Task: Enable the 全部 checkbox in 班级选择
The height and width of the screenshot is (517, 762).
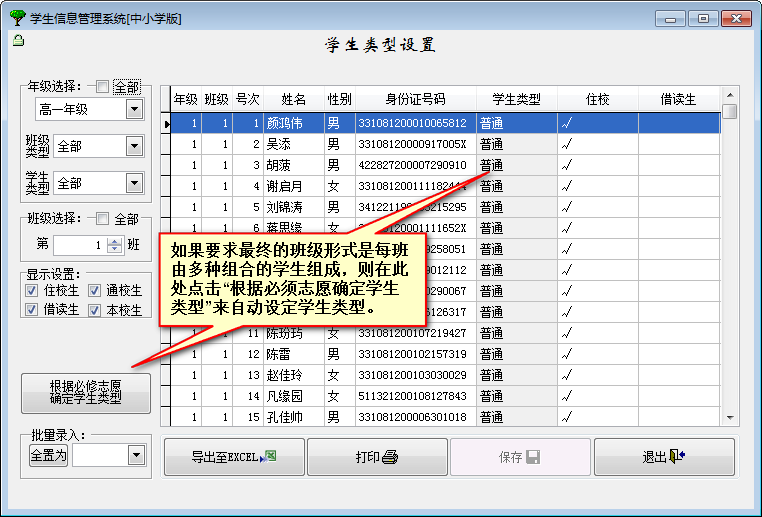Action: (x=103, y=219)
